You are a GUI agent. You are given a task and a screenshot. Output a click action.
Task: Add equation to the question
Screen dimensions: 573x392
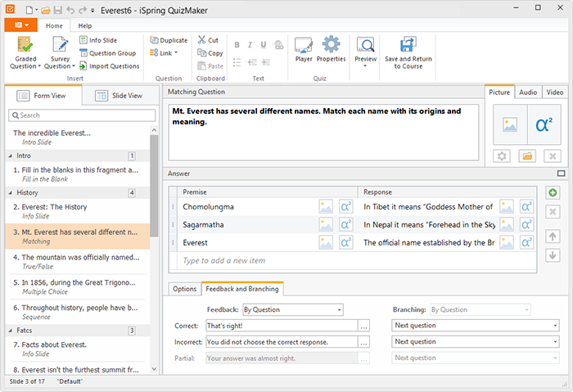[x=544, y=124]
